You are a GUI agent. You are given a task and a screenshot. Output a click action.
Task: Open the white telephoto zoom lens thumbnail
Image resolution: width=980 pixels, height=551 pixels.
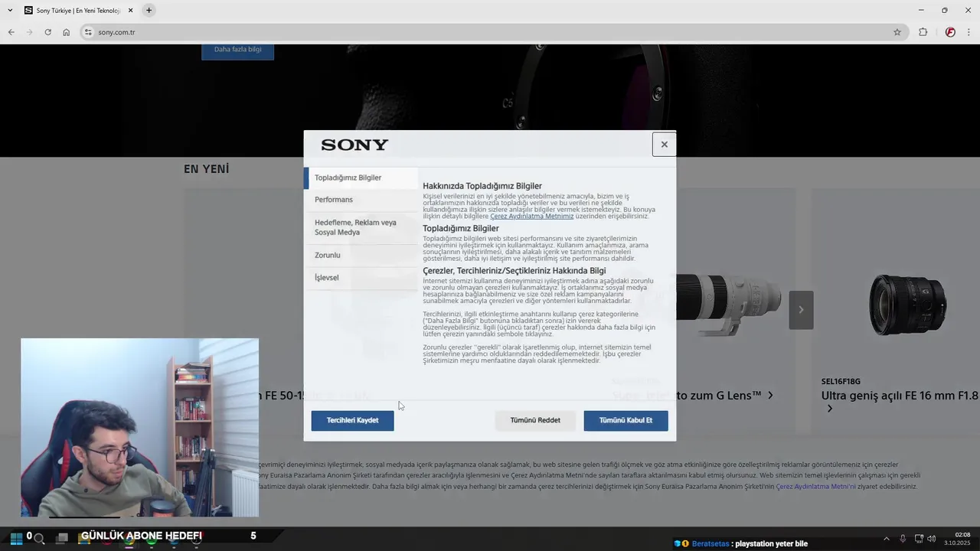coord(727,306)
